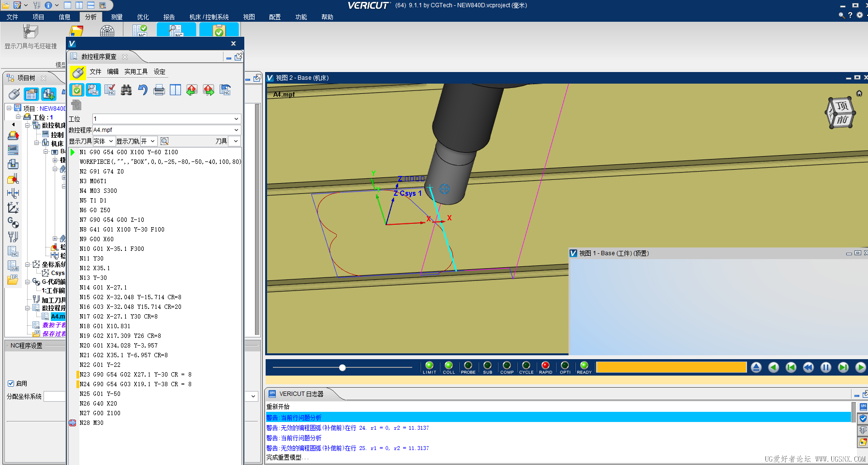Click the step back single arrow button

(x=774, y=367)
